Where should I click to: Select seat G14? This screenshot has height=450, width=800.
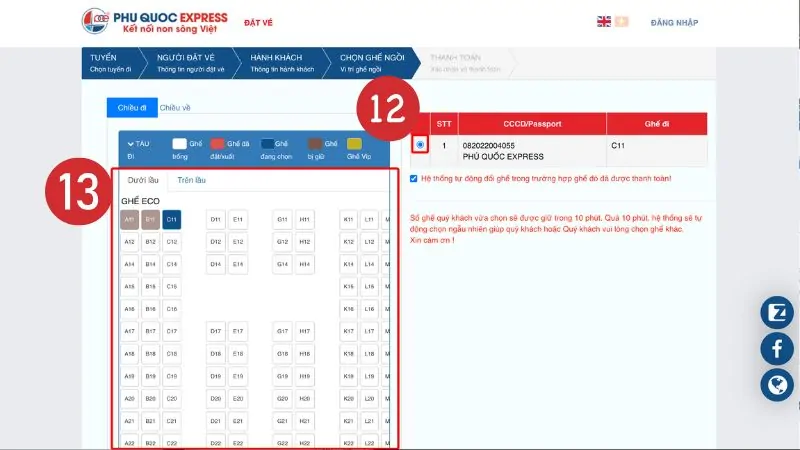pos(282,264)
